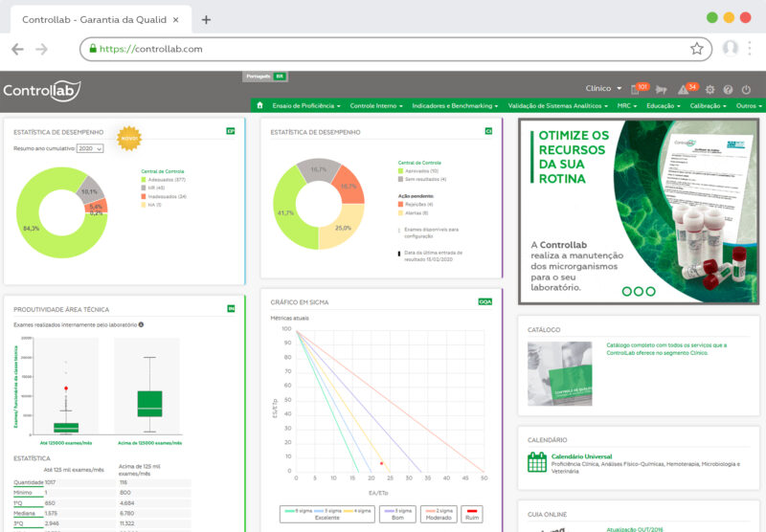This screenshot has height=532, width=766.
Task: Open the help question mark icon
Action: coord(728,90)
